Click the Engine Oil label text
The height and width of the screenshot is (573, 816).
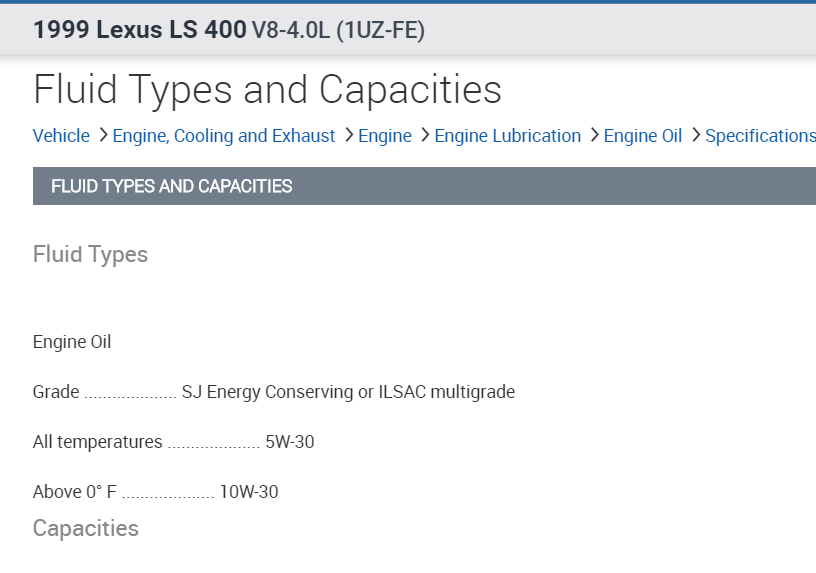(x=72, y=342)
